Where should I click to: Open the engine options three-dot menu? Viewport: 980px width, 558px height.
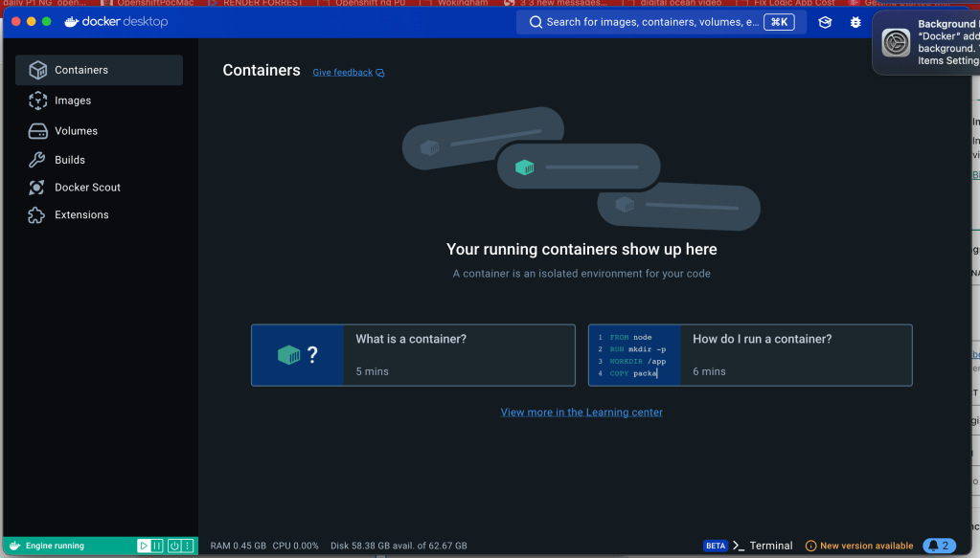point(188,546)
